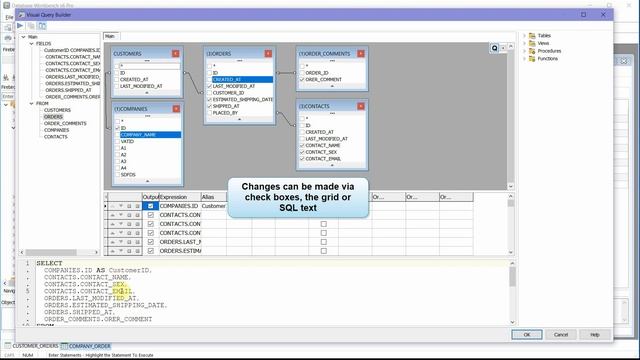This screenshot has height=360, width=640.
Task: Open the Main diagram tab
Action: (x=111, y=36)
